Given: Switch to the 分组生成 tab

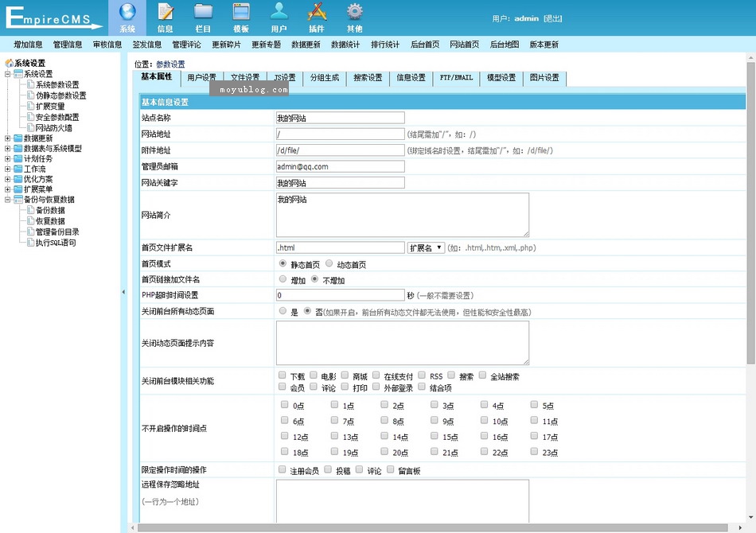Looking at the screenshot, I should click(x=325, y=78).
